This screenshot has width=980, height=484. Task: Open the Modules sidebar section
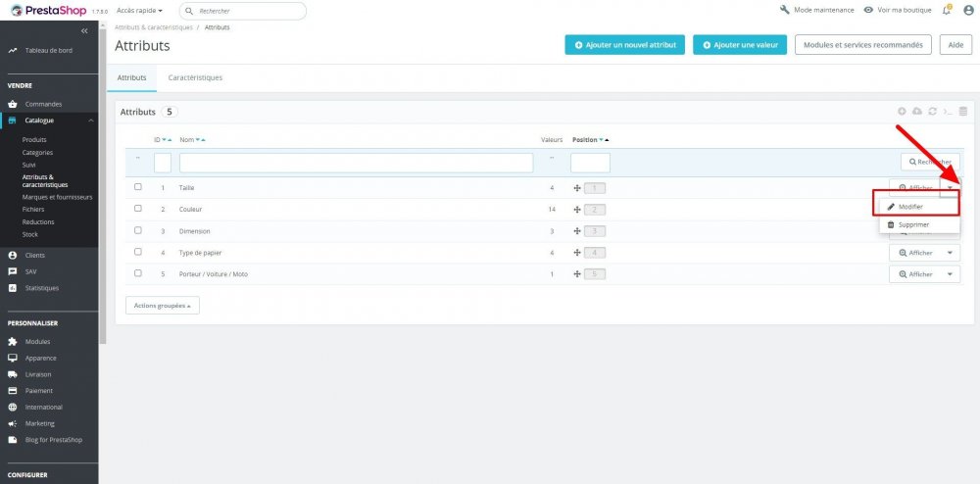37,342
